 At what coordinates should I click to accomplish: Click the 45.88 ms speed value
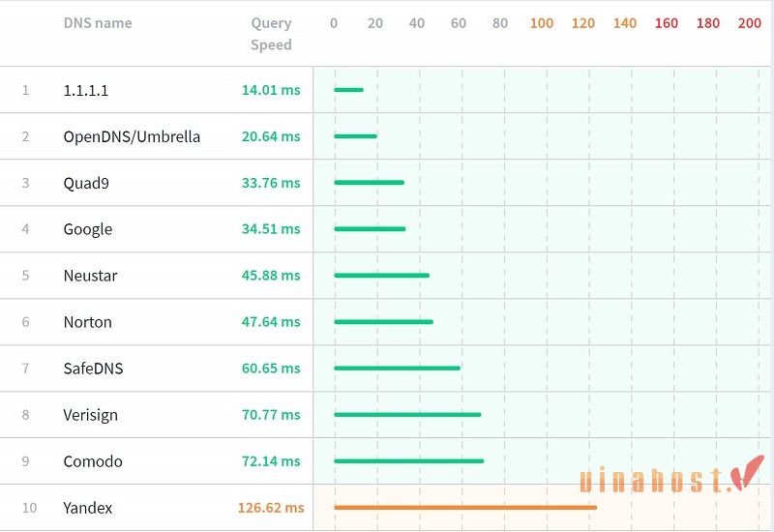point(271,276)
